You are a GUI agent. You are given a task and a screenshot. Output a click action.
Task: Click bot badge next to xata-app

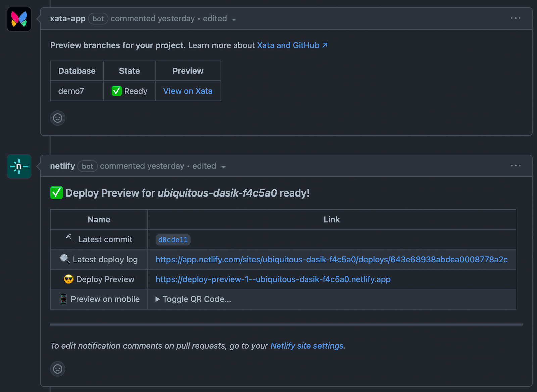pyautogui.click(x=98, y=19)
